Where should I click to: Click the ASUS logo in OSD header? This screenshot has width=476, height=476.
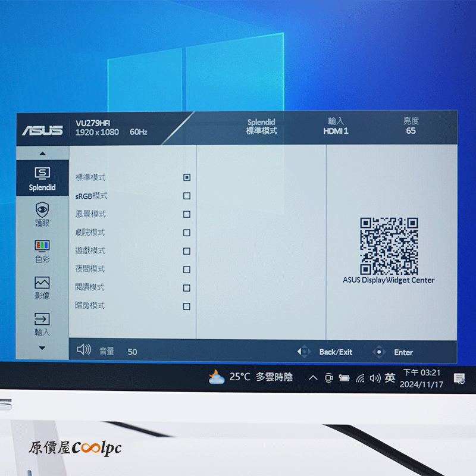tap(42, 130)
